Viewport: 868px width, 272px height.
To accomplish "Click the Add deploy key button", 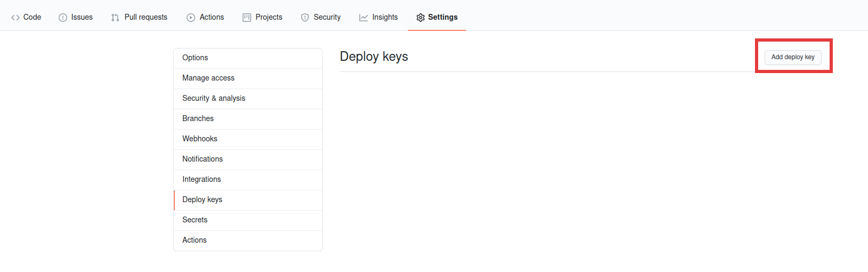I will click(793, 57).
